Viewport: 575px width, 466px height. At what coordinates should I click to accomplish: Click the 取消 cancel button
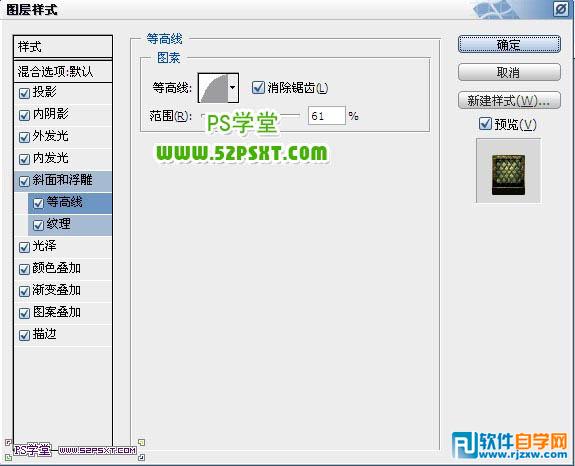[x=509, y=72]
